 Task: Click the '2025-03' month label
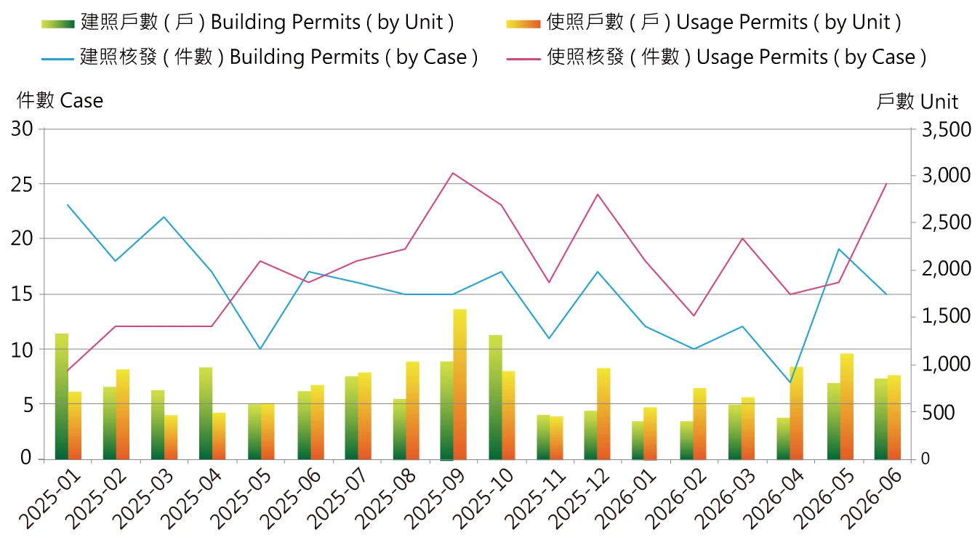click(x=146, y=498)
